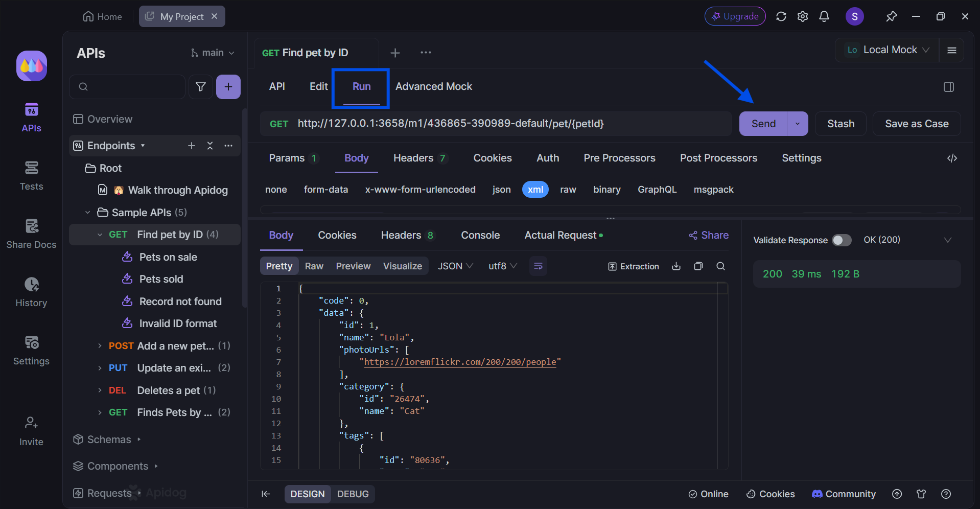Click the Share link
Screen dimensions: 980x509
(709, 235)
